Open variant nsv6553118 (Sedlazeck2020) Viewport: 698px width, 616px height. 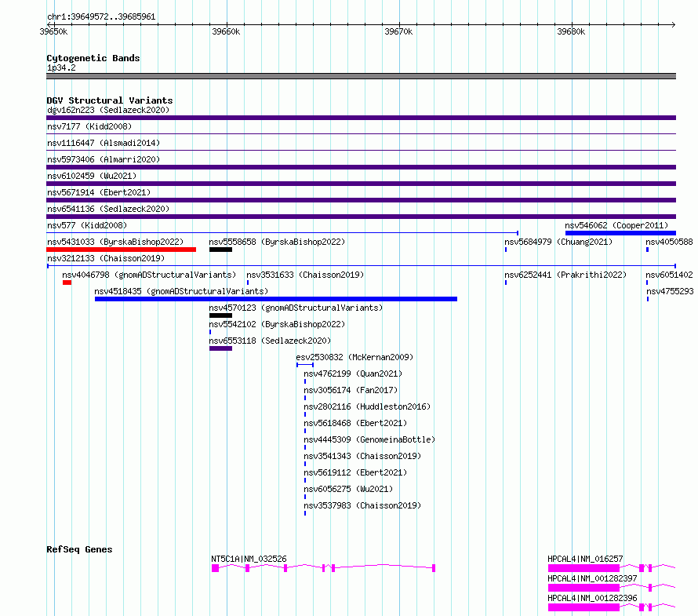coord(270,341)
